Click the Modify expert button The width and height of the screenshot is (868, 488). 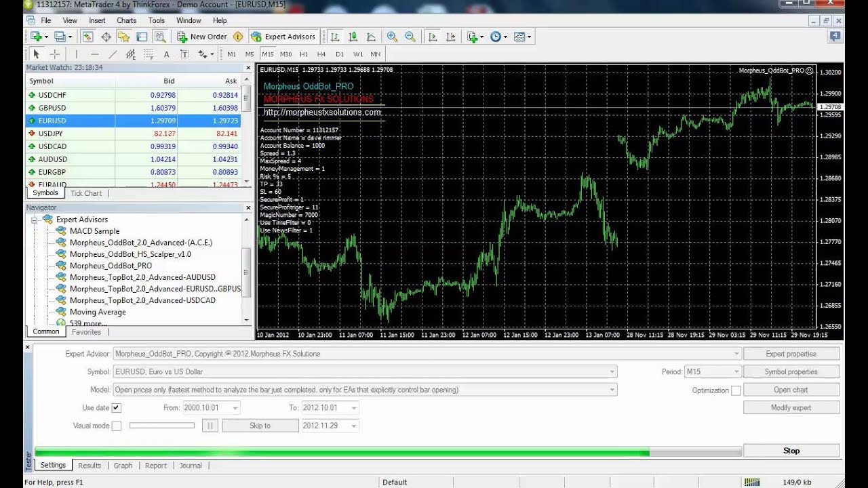point(791,407)
